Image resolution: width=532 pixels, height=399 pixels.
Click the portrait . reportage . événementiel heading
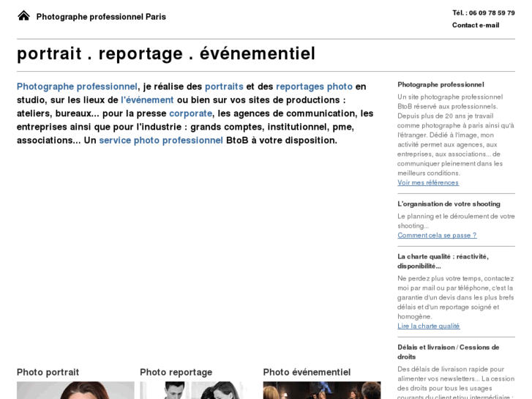(x=166, y=54)
